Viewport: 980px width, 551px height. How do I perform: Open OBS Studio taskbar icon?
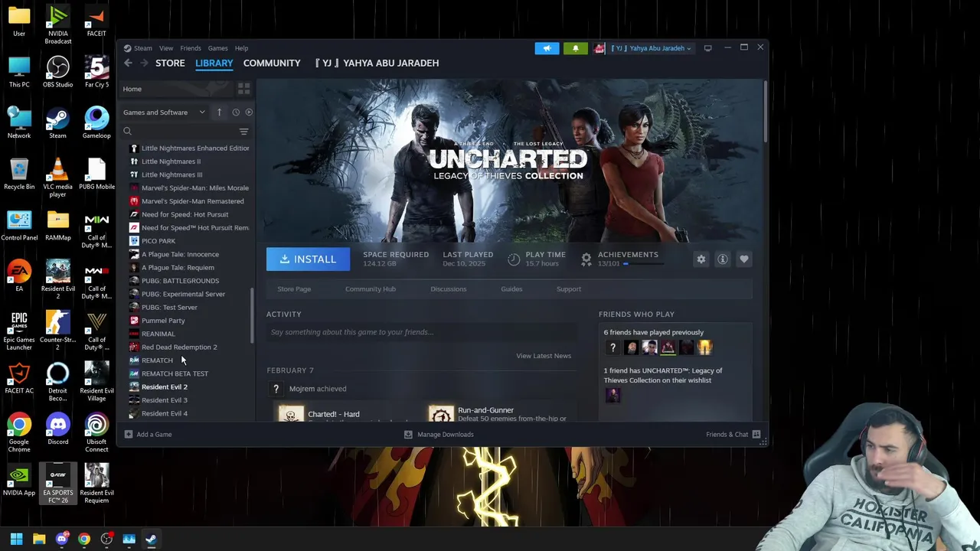pos(106,539)
